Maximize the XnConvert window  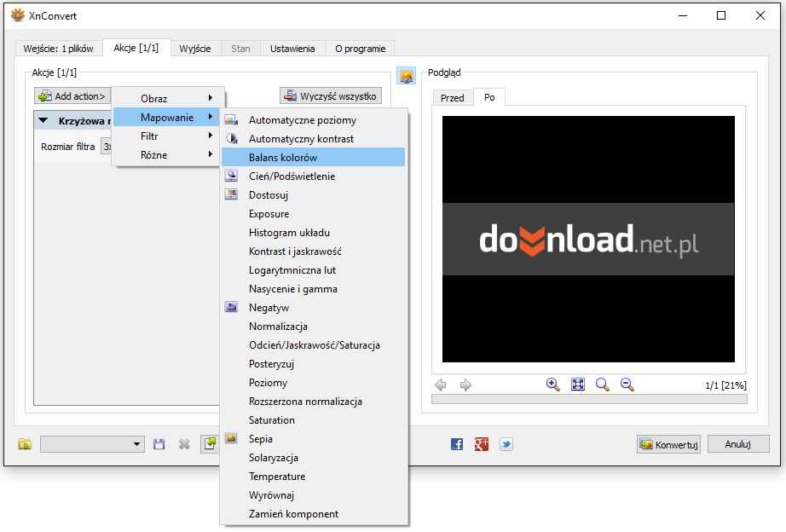click(721, 15)
